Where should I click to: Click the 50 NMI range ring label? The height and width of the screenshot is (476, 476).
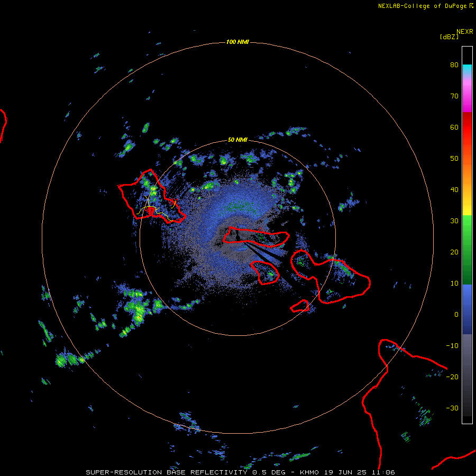(x=237, y=140)
